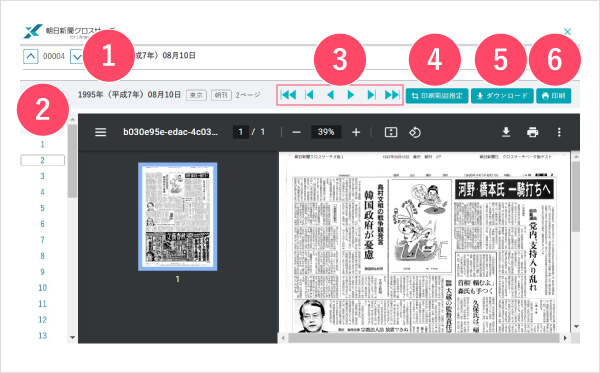Go to previous article with up chevron
Viewport: 600px width, 373px height.
(x=31, y=57)
